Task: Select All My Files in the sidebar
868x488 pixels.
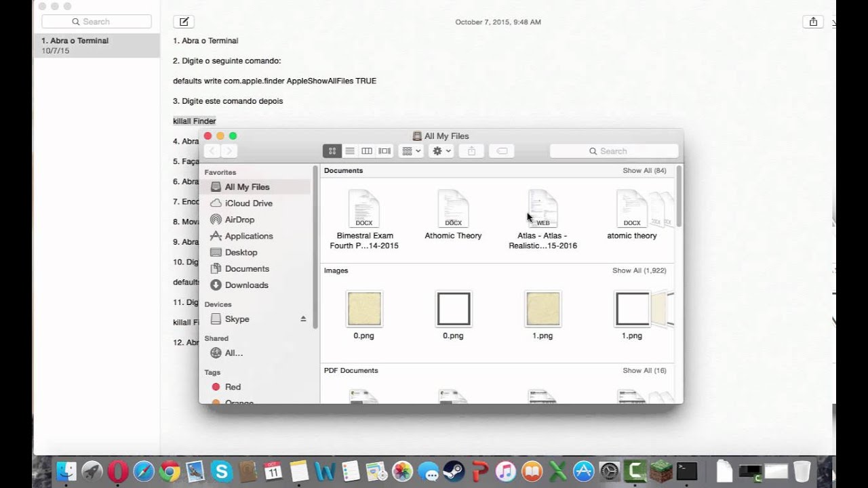Action: 258,187
